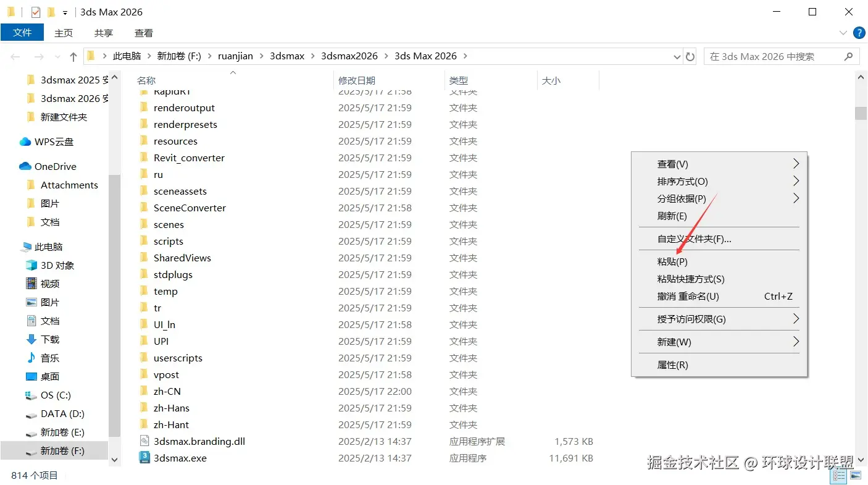Switch to the 共享 ribbon tab
This screenshot has height=485, width=868.
(104, 33)
